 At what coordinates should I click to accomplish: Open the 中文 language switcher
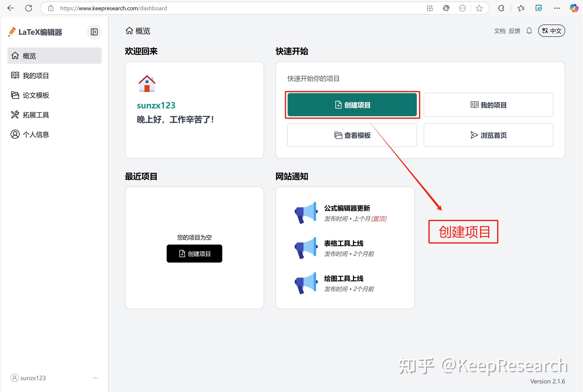click(552, 31)
